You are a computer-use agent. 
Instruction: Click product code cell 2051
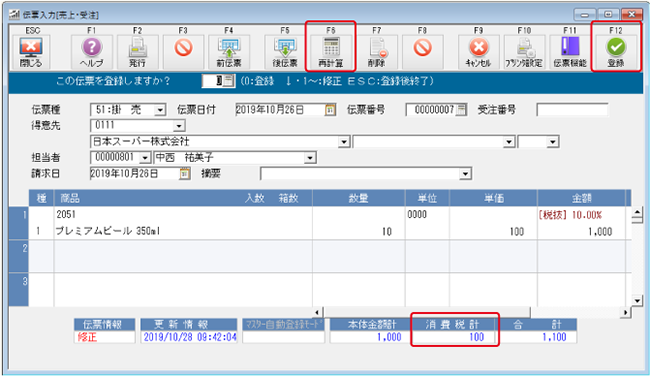tap(66, 214)
